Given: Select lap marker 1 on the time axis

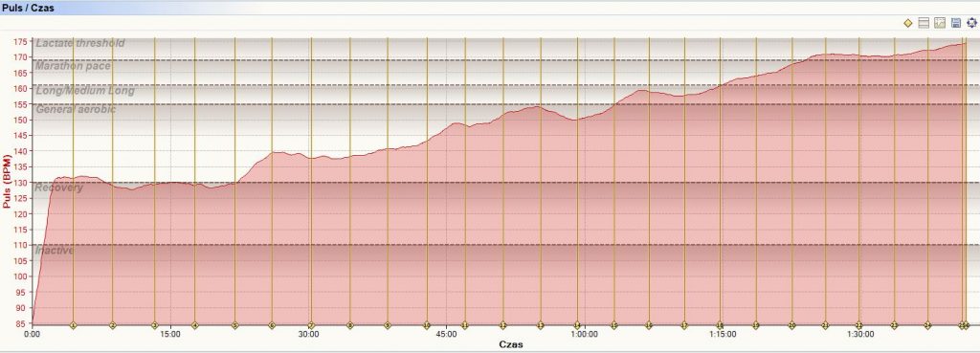Looking at the screenshot, I should tap(73, 325).
